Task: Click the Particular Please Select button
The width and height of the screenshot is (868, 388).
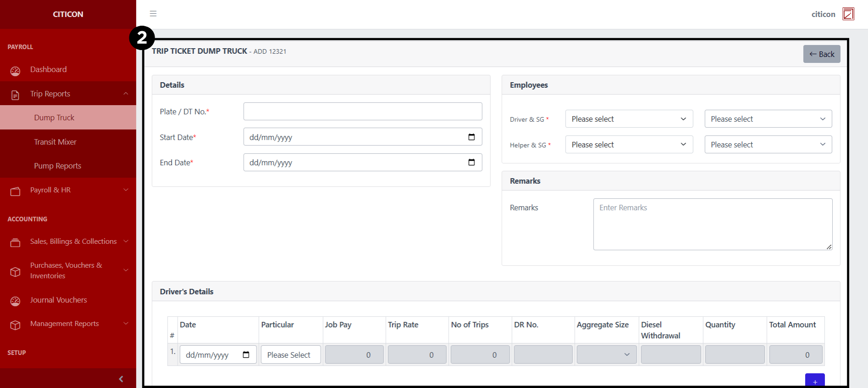Action: click(x=290, y=354)
